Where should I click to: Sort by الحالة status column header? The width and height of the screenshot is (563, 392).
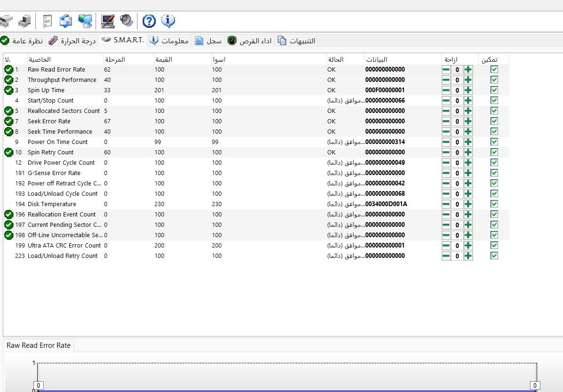[346, 59]
